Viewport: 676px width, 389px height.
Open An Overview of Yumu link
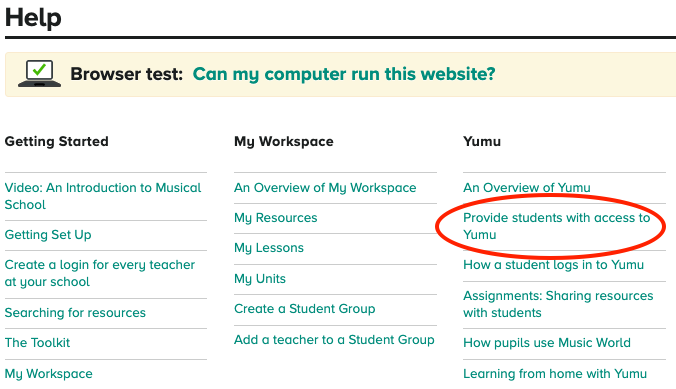click(526, 188)
